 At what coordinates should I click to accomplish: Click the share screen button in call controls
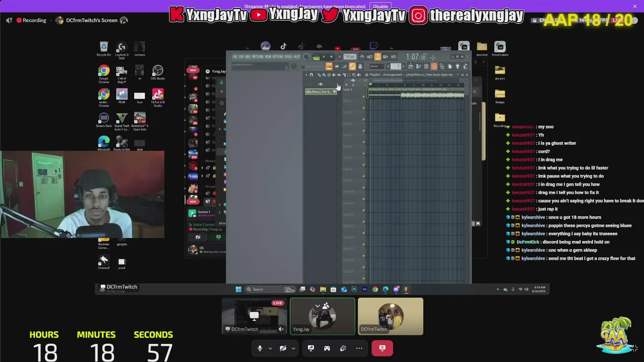coord(311,348)
